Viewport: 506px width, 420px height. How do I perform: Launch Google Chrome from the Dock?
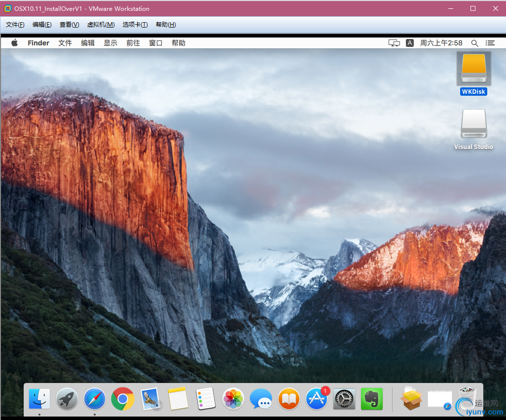[123, 399]
